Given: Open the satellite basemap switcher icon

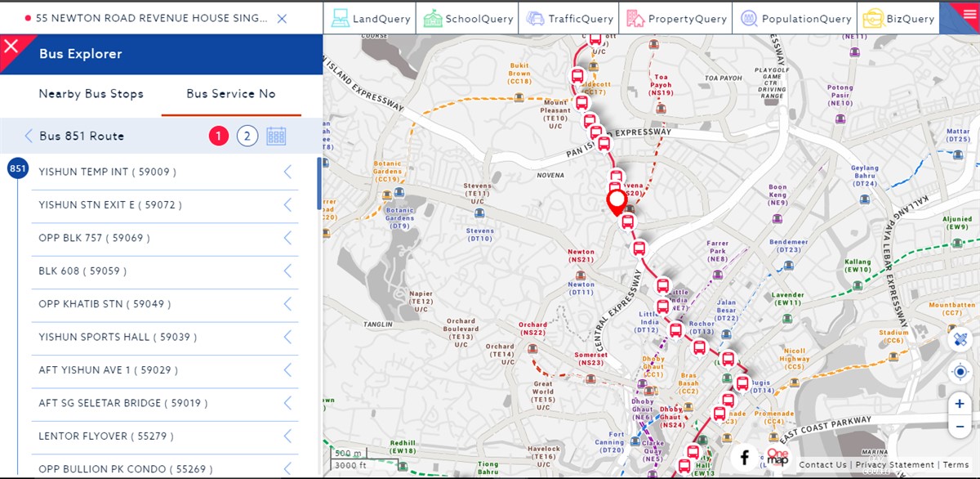Looking at the screenshot, I should [960, 339].
